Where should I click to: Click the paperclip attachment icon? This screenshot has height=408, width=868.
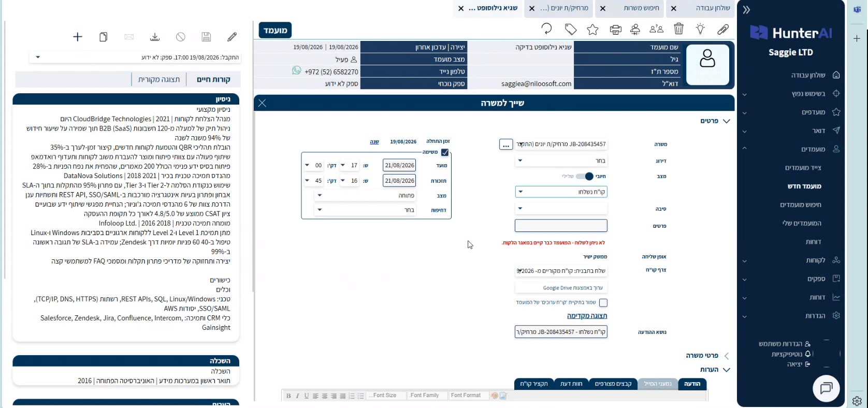pyautogui.click(x=722, y=30)
